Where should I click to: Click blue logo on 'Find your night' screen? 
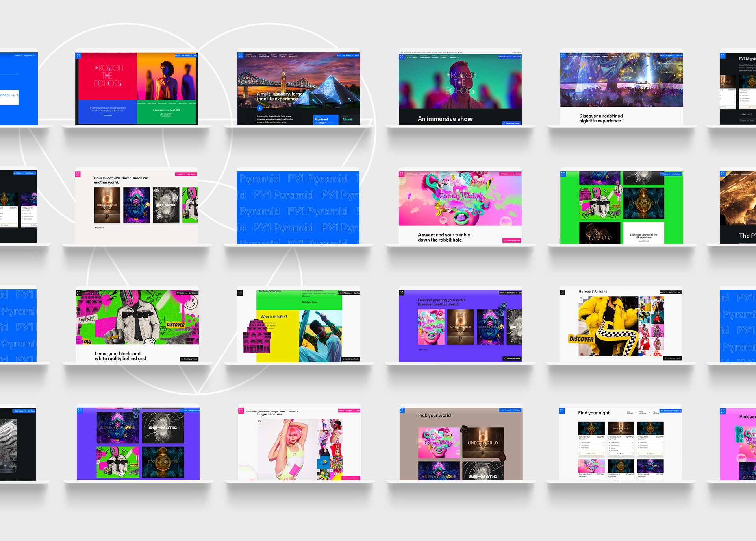click(x=562, y=411)
